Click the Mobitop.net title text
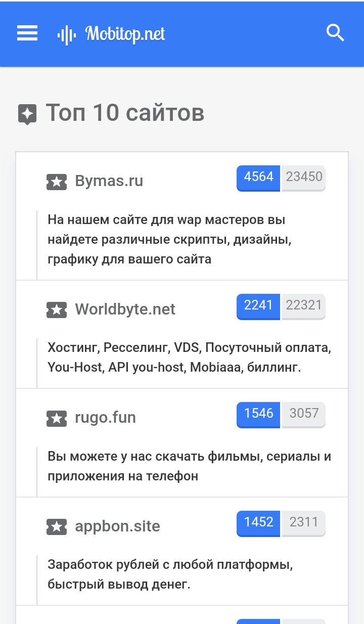The height and width of the screenshot is (624, 364). click(x=125, y=34)
